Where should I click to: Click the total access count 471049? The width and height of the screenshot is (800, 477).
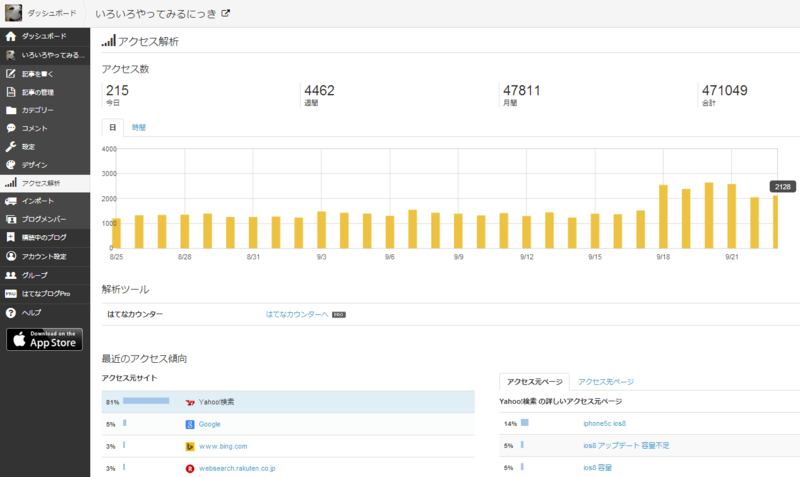point(724,90)
